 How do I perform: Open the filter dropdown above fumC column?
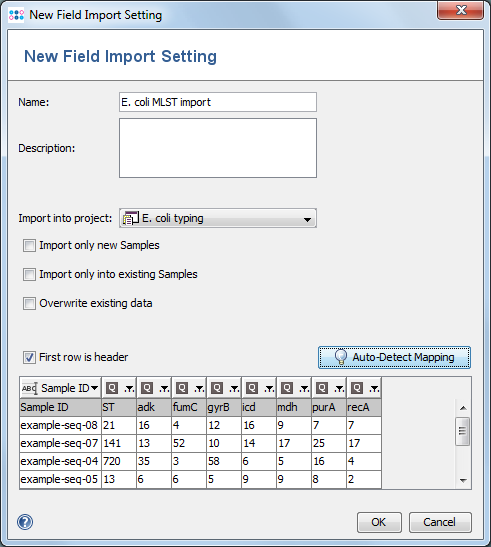[x=199, y=388]
